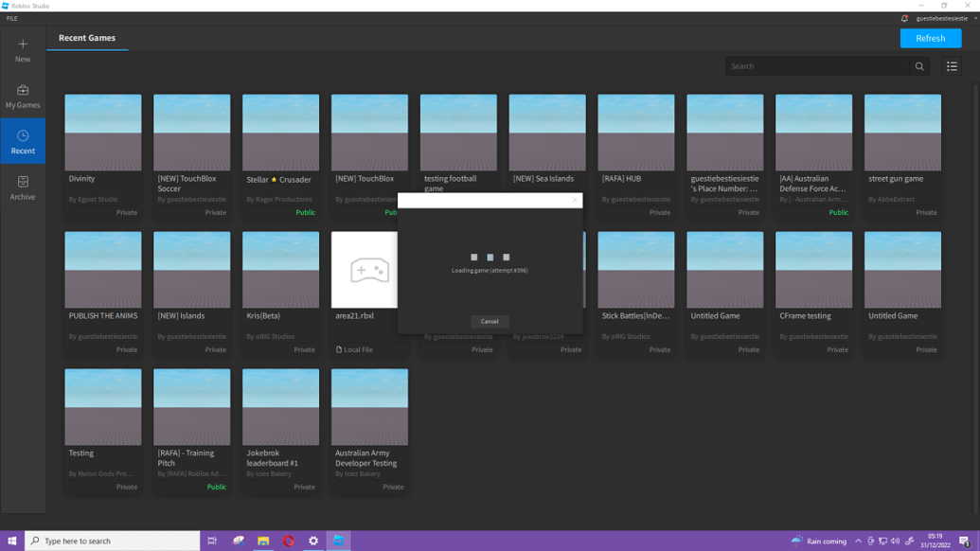Click the Roblox Studio taskbar icon

tap(338, 541)
